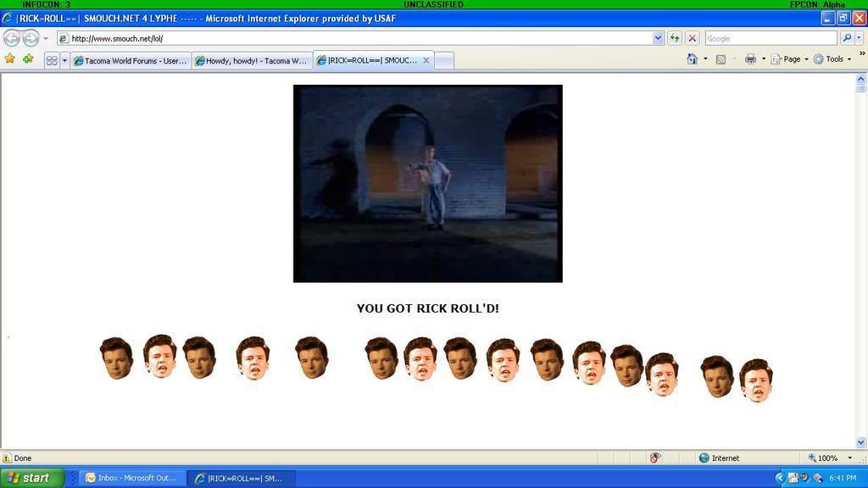Click the Forward navigation arrow
The image size is (868, 488).
pos(31,38)
